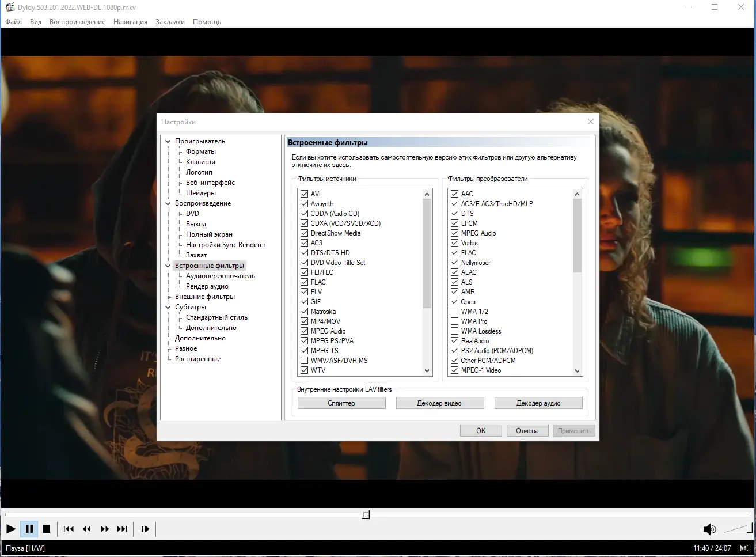Click the volume slider
The width and height of the screenshot is (756, 557).
738,529
